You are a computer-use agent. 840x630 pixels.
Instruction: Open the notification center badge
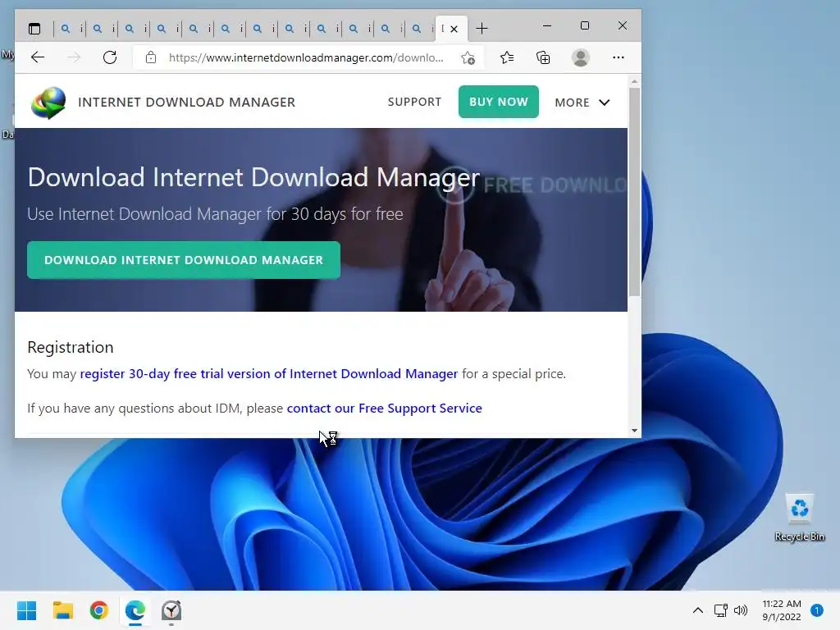click(x=817, y=610)
